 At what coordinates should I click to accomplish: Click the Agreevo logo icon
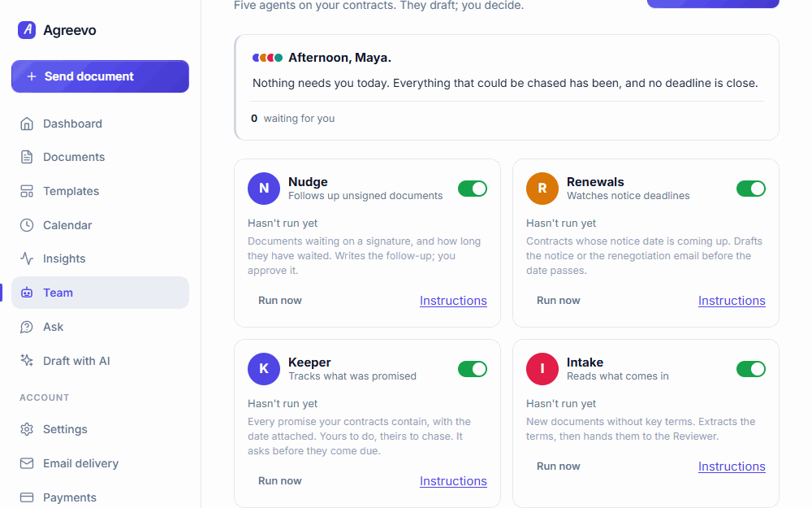[x=27, y=30]
